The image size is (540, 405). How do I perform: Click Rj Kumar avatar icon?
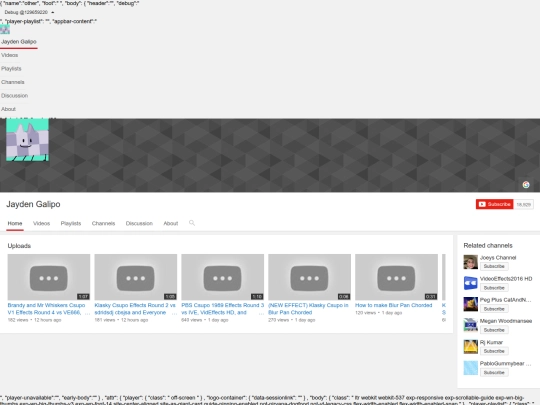470,347
